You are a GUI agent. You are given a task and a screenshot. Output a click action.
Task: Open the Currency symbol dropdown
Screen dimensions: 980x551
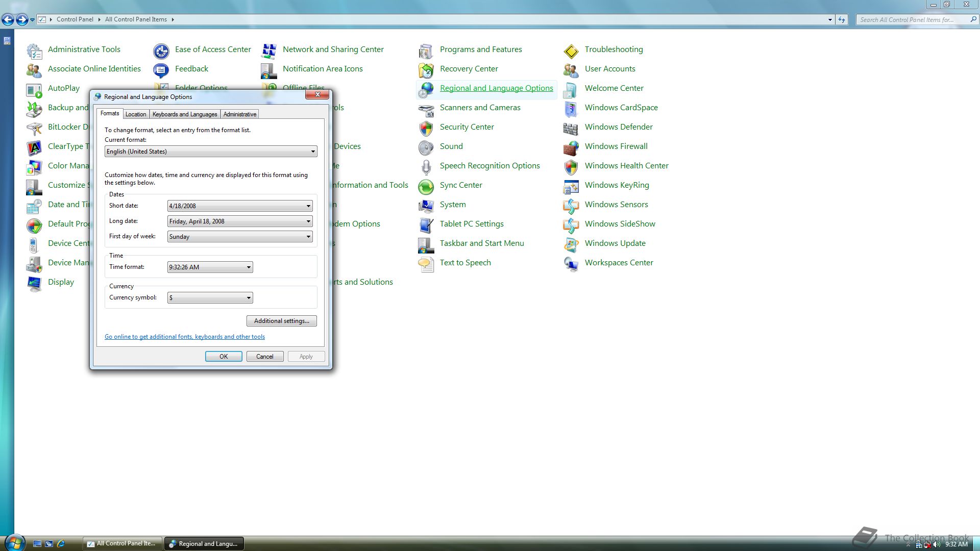tap(210, 298)
